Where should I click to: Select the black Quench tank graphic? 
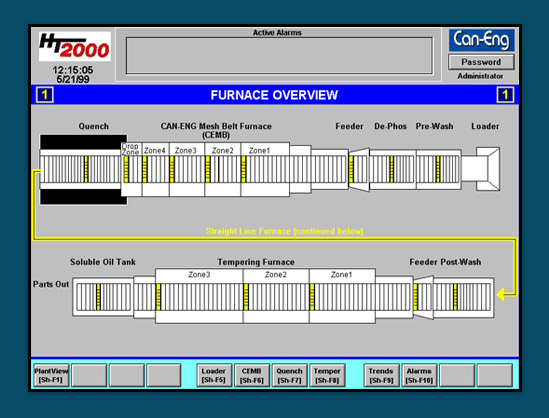point(83,169)
